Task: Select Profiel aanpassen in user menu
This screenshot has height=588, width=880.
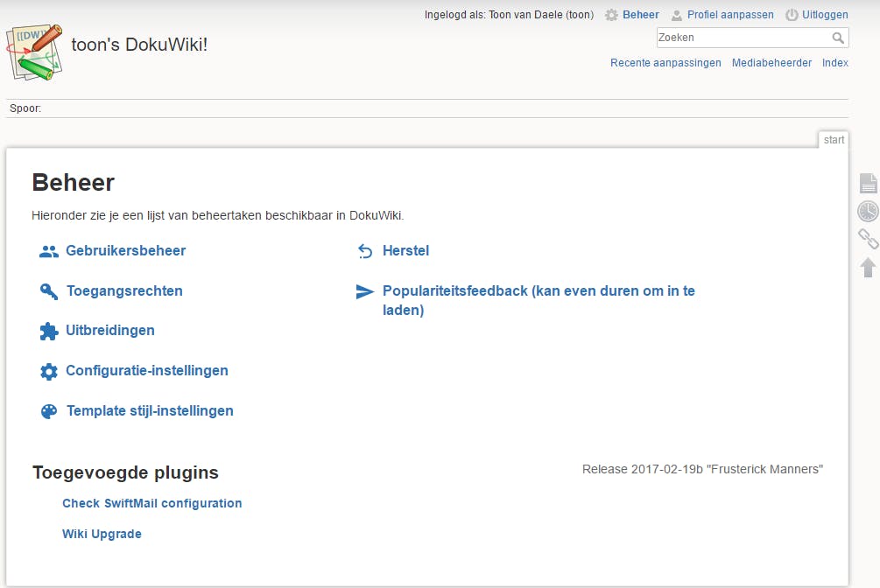Action: [x=730, y=15]
